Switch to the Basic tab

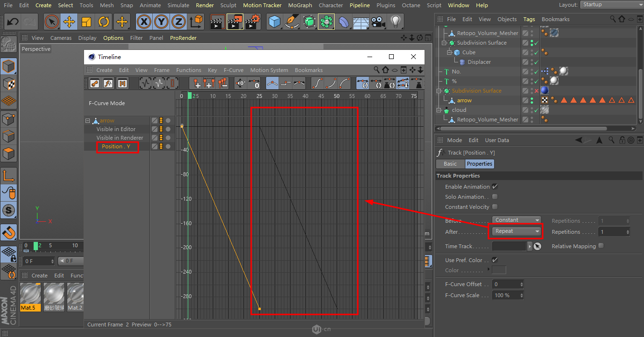click(x=450, y=164)
